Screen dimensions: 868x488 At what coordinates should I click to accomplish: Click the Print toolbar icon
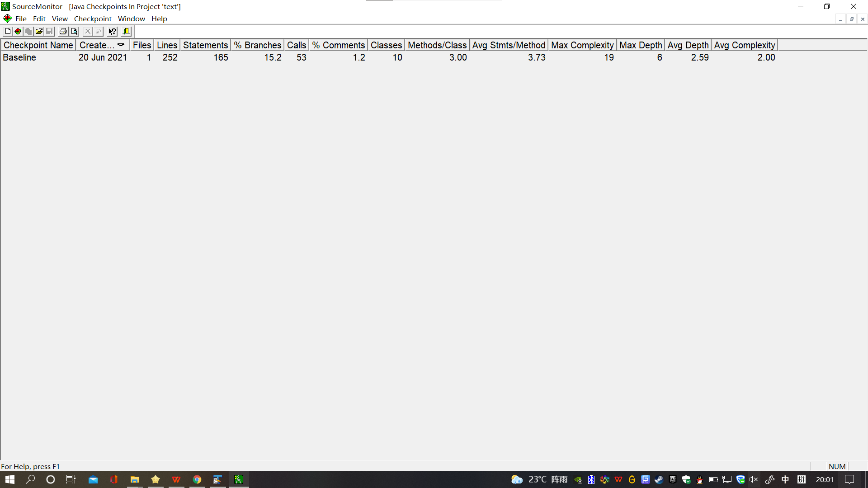coord(63,31)
